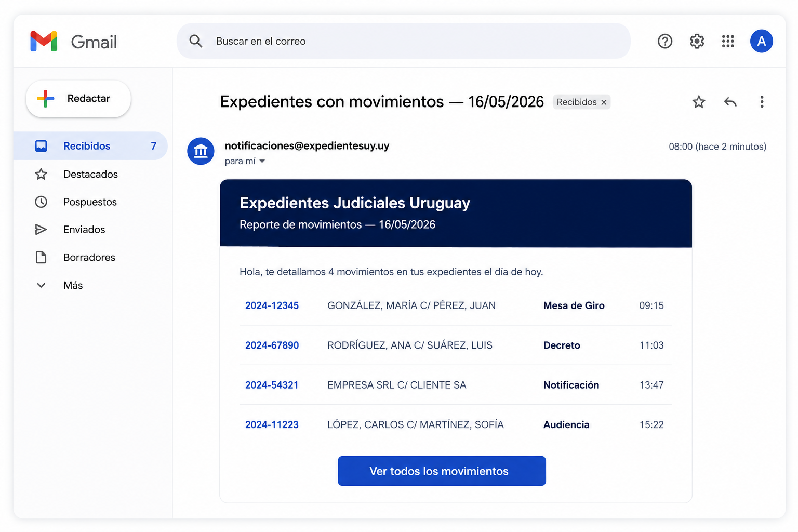Click the email subject title text
The height and width of the screenshot is (532, 798).
click(382, 102)
